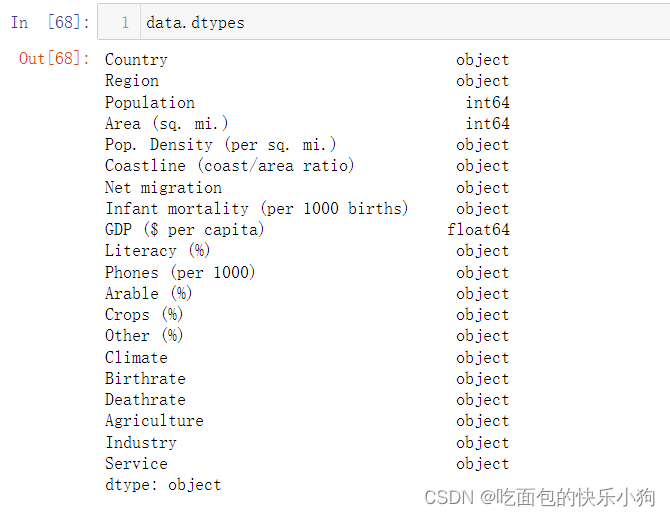This screenshot has width=670, height=516.
Task: Click the Net migration row
Action: click(x=307, y=188)
